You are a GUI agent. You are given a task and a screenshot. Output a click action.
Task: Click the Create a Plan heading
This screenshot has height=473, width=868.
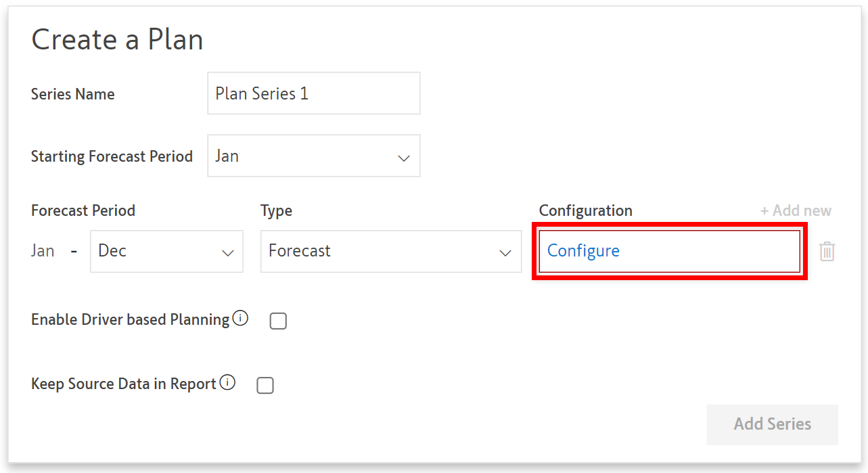(117, 40)
